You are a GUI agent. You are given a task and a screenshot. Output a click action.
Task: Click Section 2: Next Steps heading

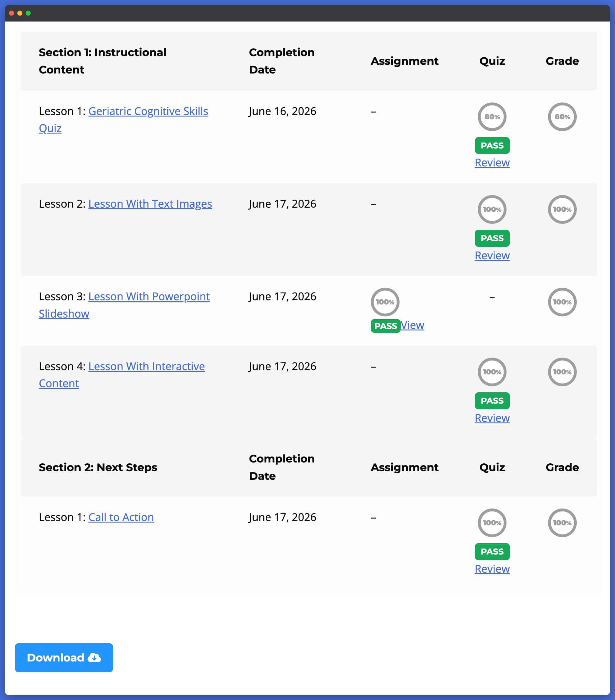click(98, 468)
